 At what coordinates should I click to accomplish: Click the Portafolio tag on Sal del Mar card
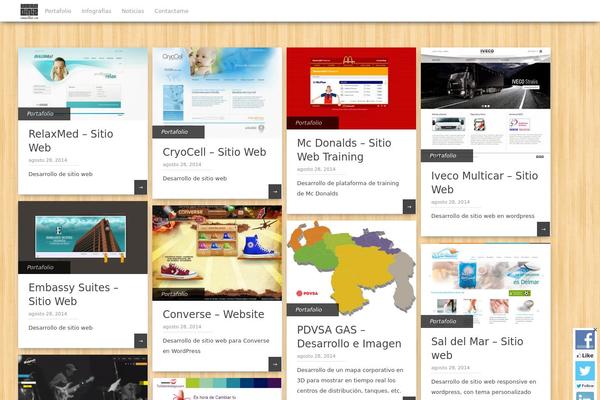(x=447, y=322)
